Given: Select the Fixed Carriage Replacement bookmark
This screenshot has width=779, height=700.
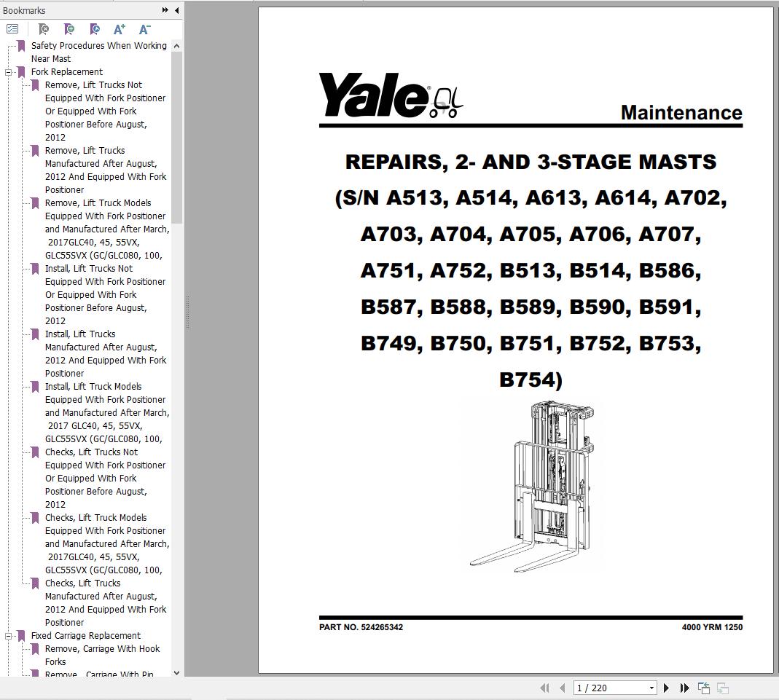Looking at the screenshot, I should pyautogui.click(x=87, y=635).
